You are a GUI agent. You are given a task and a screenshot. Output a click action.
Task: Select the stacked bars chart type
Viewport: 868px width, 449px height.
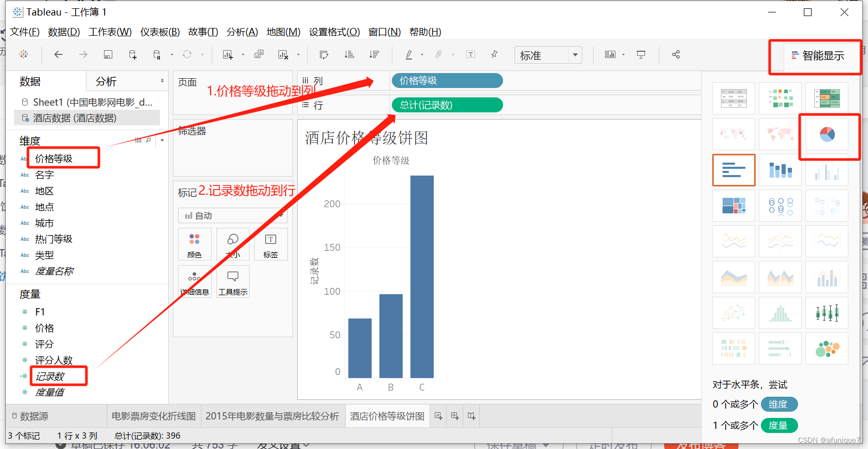[781, 170]
